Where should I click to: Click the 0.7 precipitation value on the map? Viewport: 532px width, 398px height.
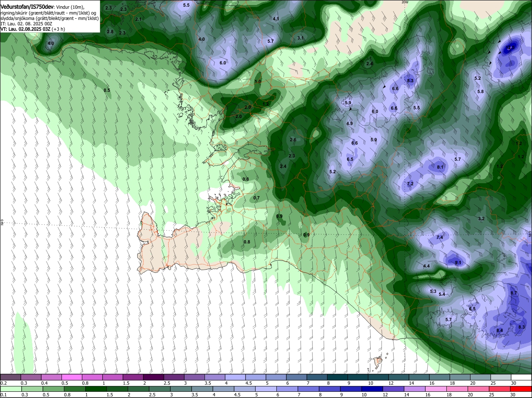click(x=256, y=198)
